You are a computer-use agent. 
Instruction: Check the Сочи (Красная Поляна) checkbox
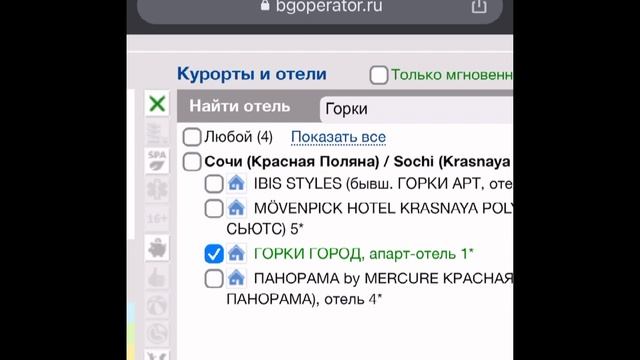pyautogui.click(x=192, y=162)
